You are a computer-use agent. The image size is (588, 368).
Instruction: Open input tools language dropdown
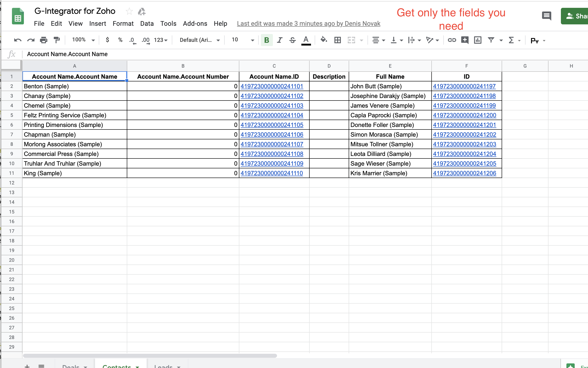(538, 41)
